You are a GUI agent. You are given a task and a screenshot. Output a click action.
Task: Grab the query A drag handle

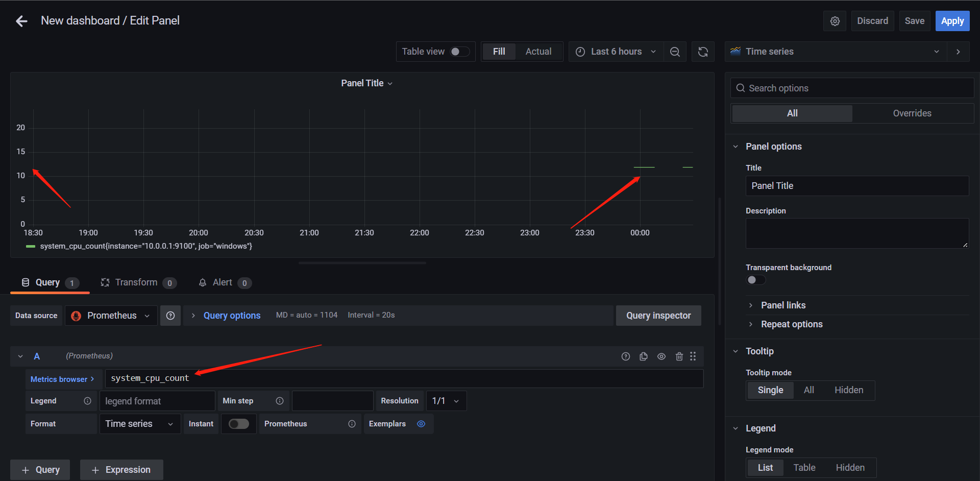pyautogui.click(x=693, y=356)
